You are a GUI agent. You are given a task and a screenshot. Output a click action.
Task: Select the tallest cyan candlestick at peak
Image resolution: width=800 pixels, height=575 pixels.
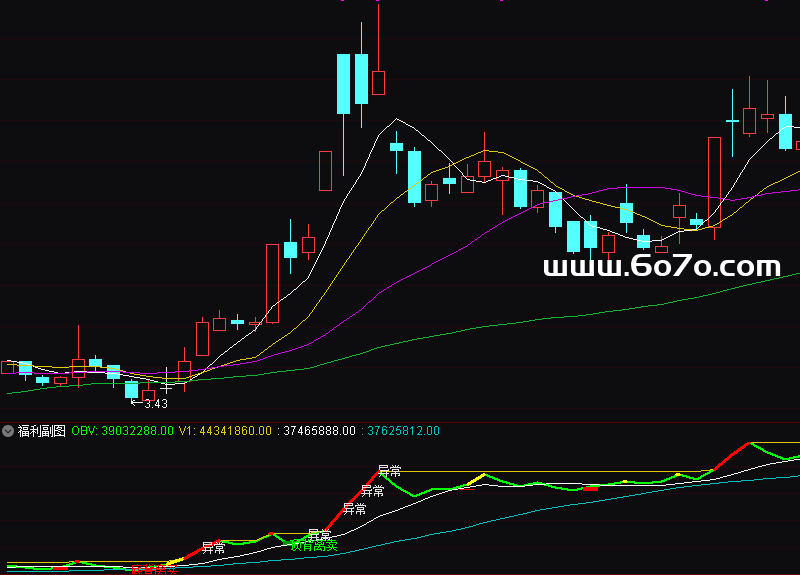343,84
